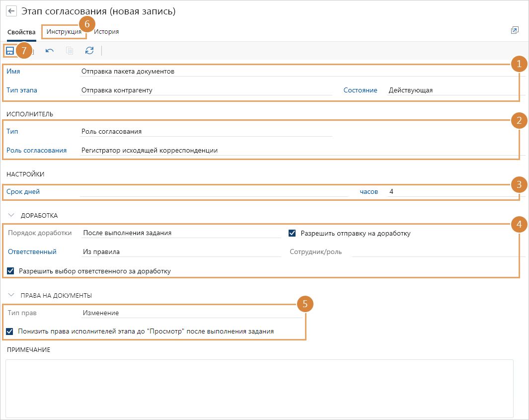This screenshot has width=529, height=420.
Task: Click the Undo arrow icon
Action: click(50, 50)
